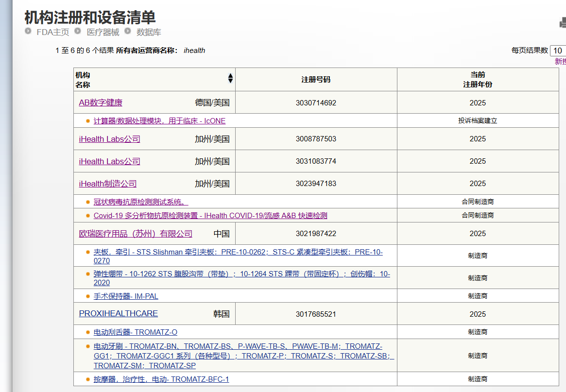The width and height of the screenshot is (566, 392).
Task: Open AB数字健康 establishment link
Action: point(101,102)
